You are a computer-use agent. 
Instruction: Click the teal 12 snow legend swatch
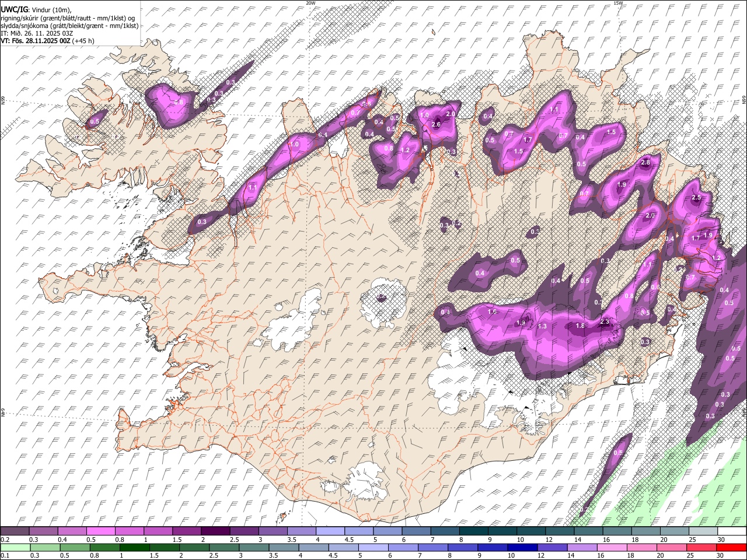tap(559, 531)
